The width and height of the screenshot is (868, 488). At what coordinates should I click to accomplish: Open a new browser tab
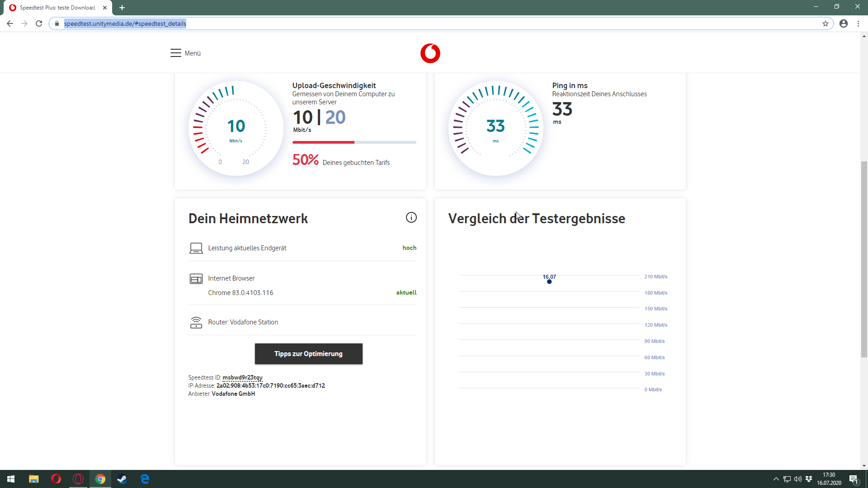[122, 8]
